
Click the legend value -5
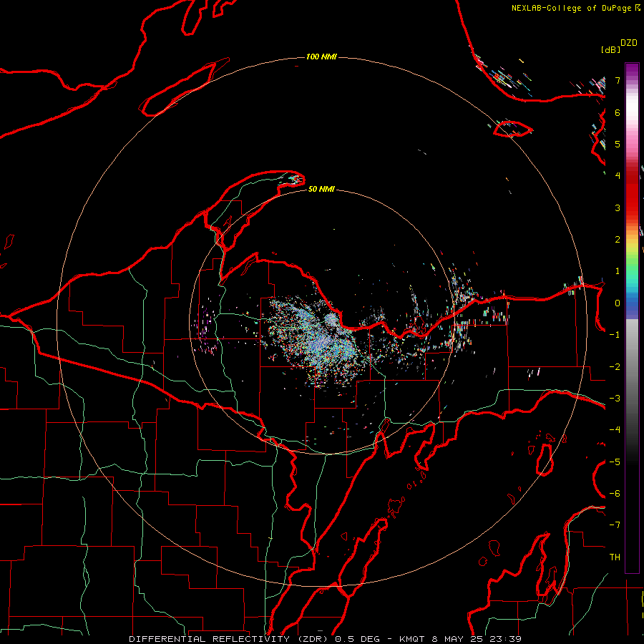(x=615, y=462)
